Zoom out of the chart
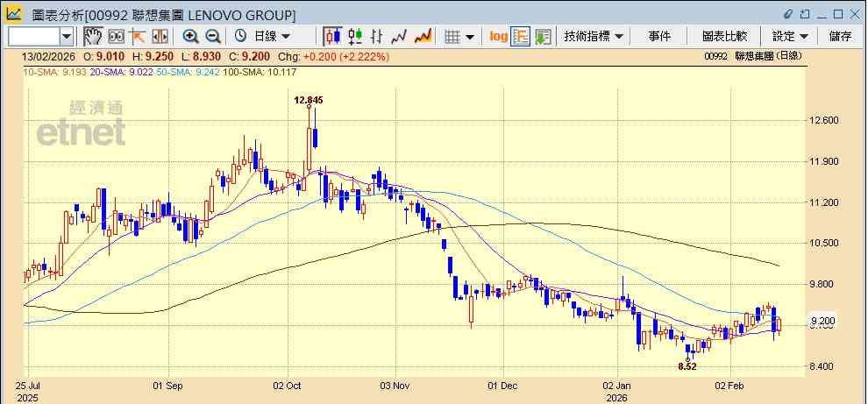The width and height of the screenshot is (868, 404). [212, 37]
